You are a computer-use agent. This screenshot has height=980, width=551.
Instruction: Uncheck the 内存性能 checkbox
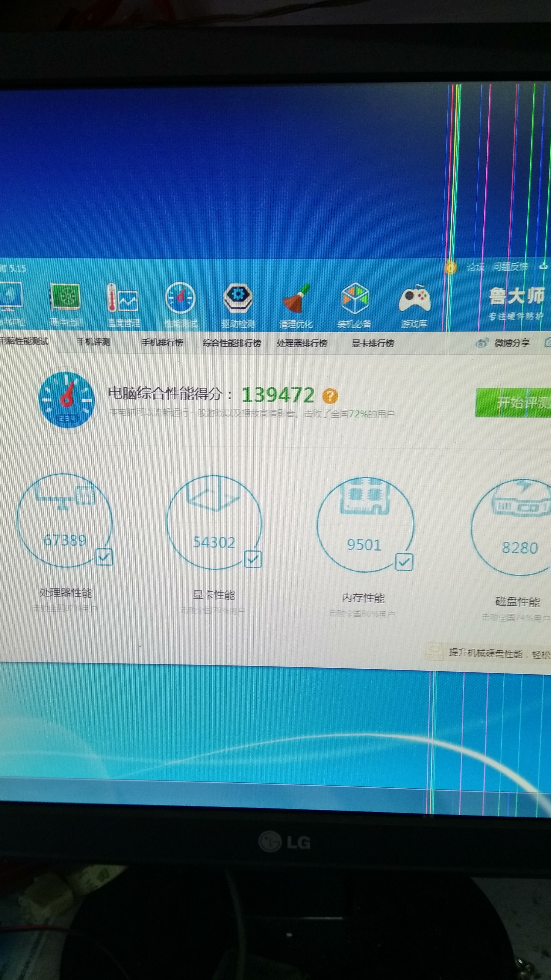tap(404, 562)
